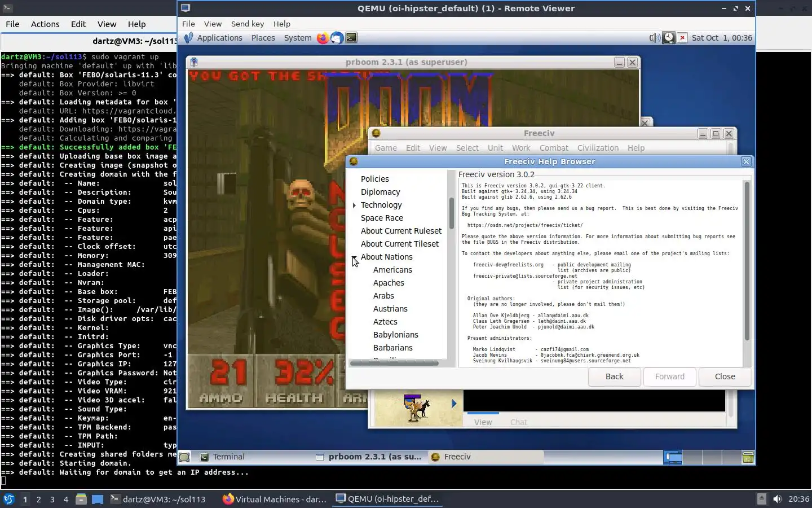This screenshot has width=812, height=508.
Task: Switch to Freeciv View tab
Action: pyautogui.click(x=483, y=422)
